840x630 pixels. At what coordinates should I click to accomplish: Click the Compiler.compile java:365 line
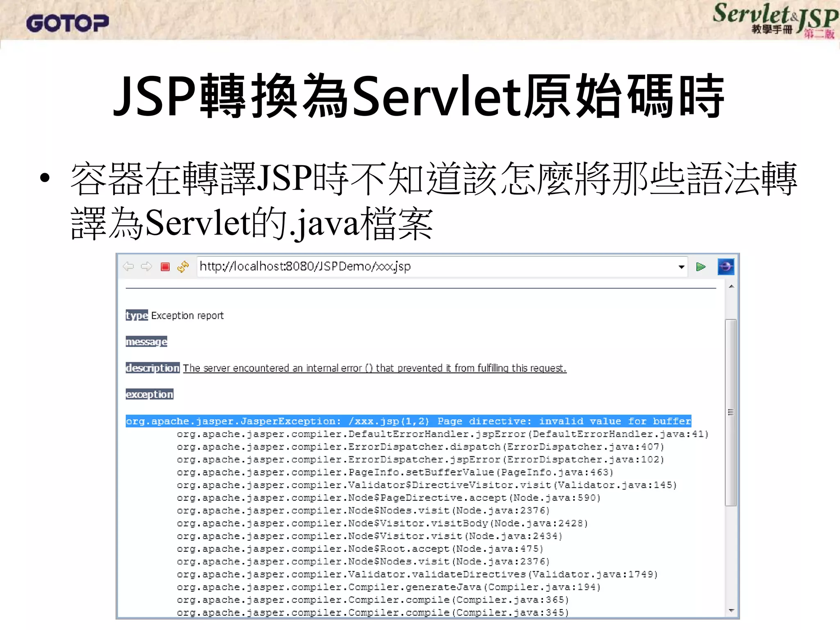click(x=373, y=600)
